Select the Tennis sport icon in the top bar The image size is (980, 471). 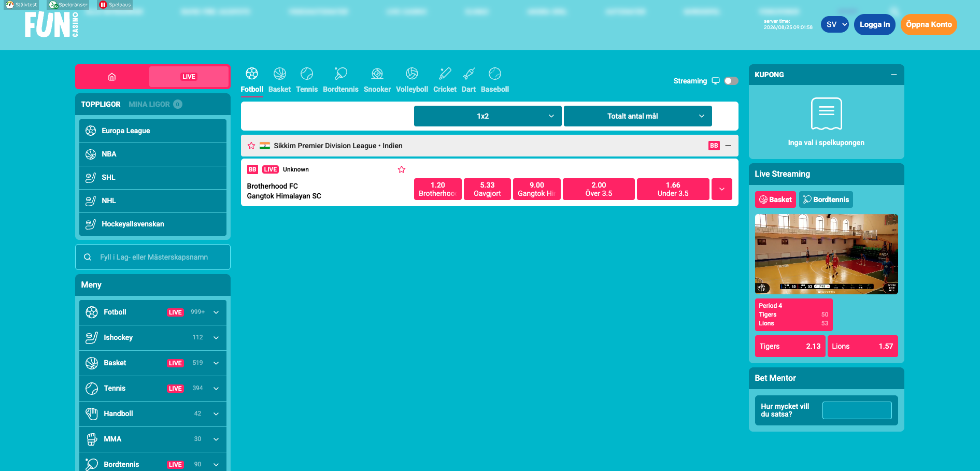[x=307, y=80]
